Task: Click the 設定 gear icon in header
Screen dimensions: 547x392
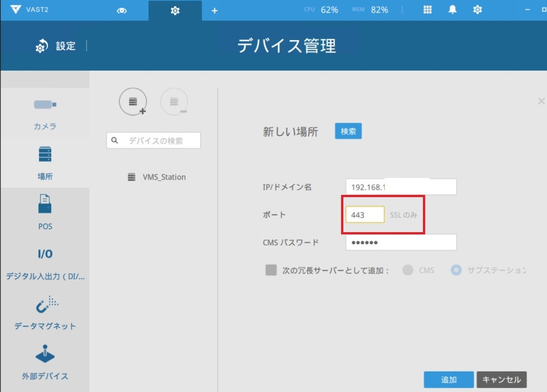Action: (x=41, y=46)
